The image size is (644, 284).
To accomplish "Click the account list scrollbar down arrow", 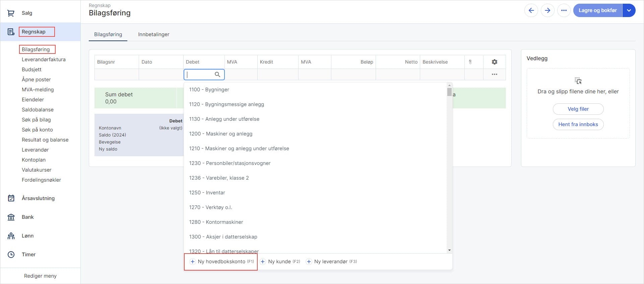I will pos(449,250).
